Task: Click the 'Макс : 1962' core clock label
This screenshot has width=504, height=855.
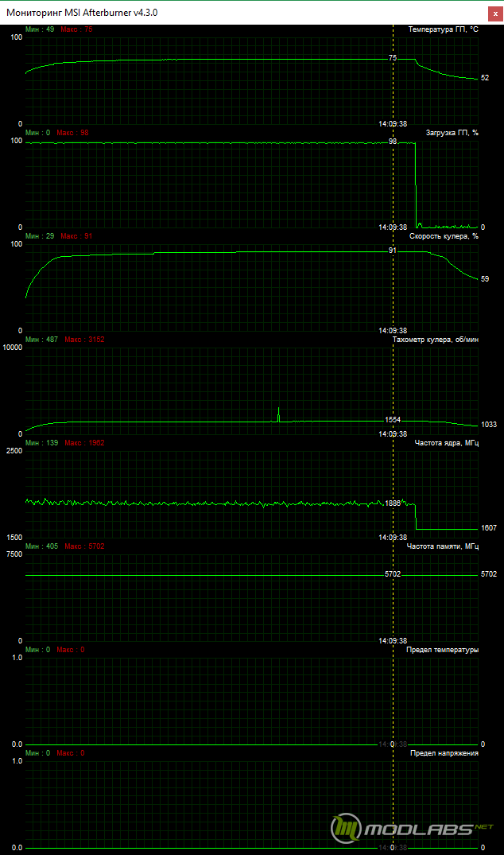Action: click(x=84, y=443)
